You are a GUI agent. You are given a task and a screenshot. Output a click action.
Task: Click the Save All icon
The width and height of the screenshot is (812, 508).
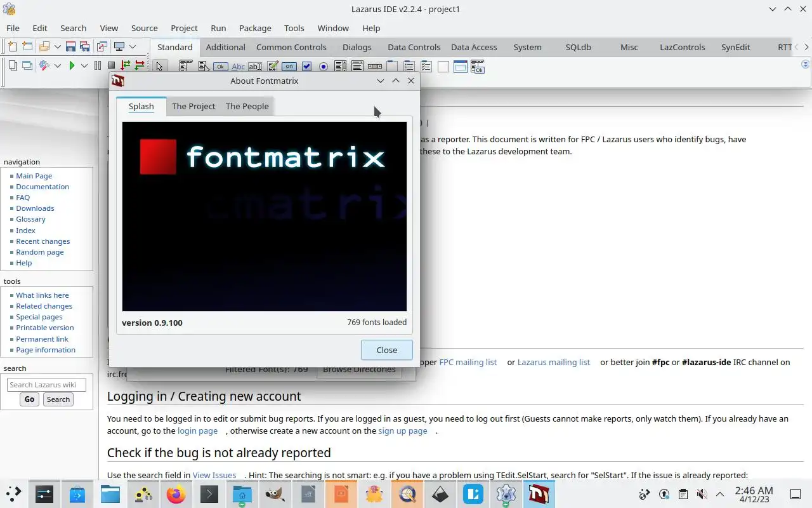click(84, 46)
